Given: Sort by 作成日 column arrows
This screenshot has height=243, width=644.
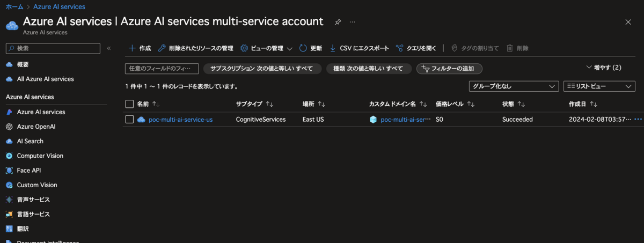Looking at the screenshot, I should [594, 104].
